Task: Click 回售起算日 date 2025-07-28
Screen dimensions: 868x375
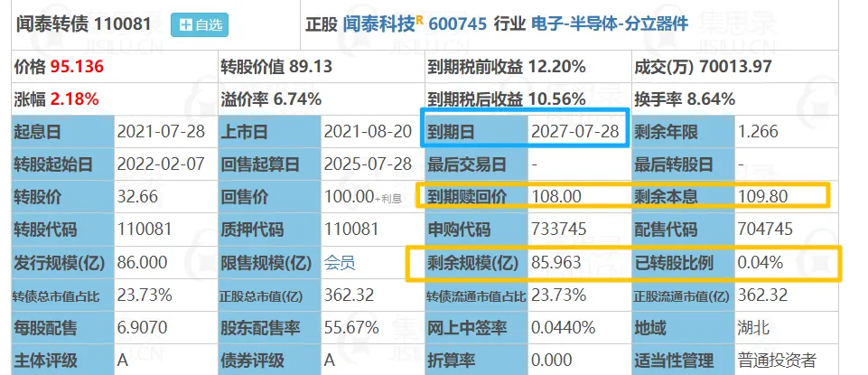Action: (369, 164)
